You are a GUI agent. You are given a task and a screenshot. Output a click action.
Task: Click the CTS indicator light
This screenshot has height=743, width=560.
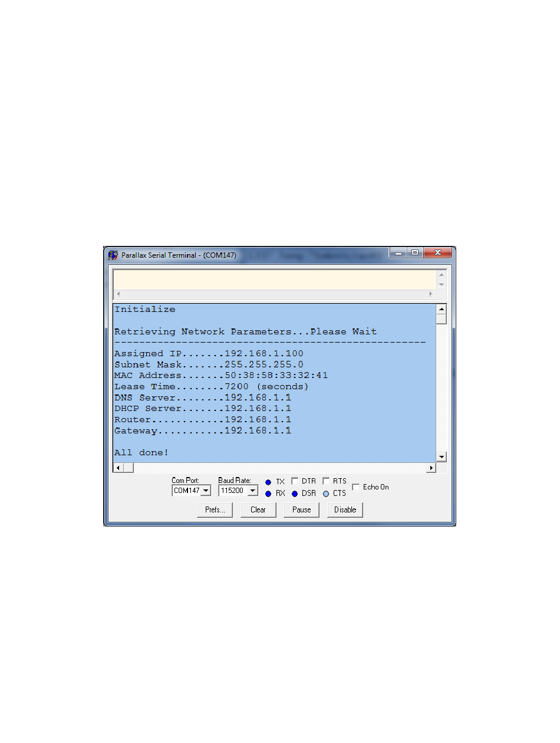(326, 494)
